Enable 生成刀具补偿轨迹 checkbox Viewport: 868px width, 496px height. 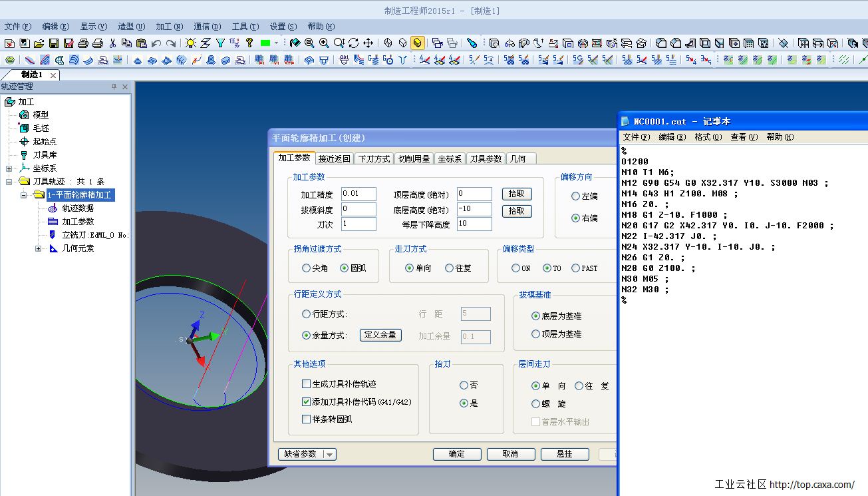307,384
